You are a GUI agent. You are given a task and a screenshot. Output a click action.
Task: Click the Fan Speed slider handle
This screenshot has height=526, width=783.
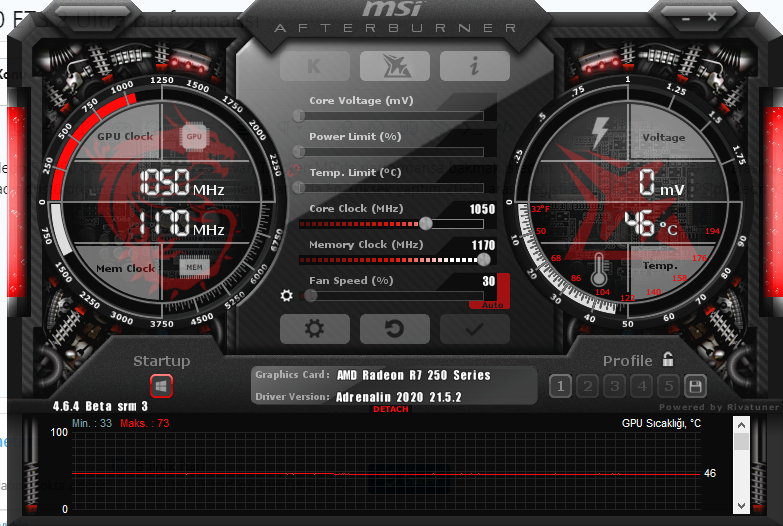pos(311,296)
